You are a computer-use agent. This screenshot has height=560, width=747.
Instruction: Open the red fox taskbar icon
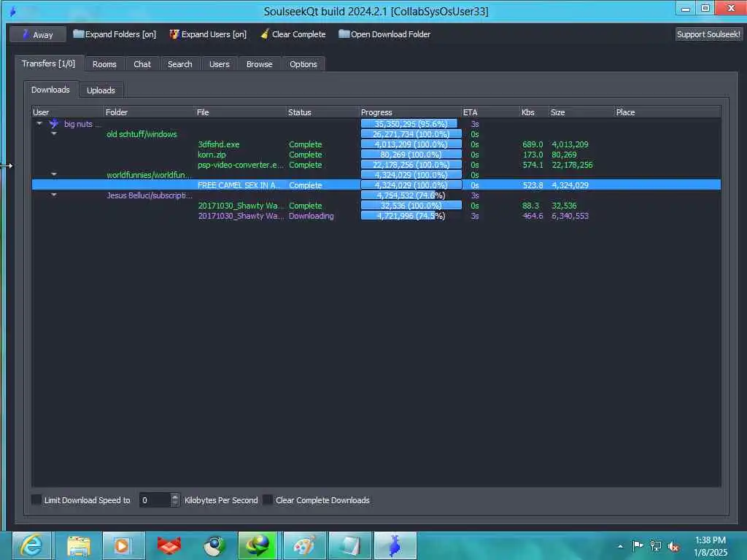pos(169,545)
